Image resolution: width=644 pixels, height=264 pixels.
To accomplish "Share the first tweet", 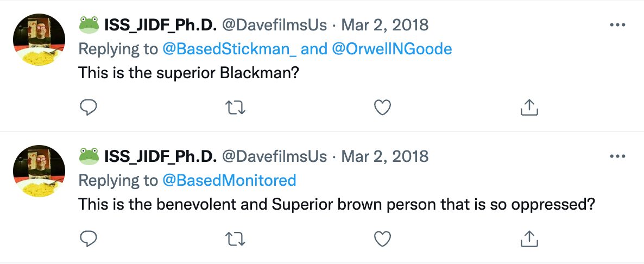I will 529,108.
